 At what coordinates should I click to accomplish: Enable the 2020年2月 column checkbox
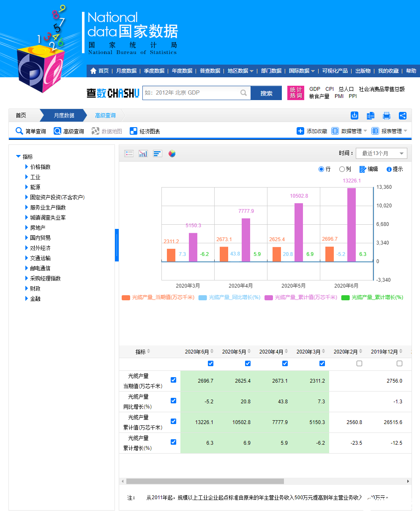(x=360, y=363)
